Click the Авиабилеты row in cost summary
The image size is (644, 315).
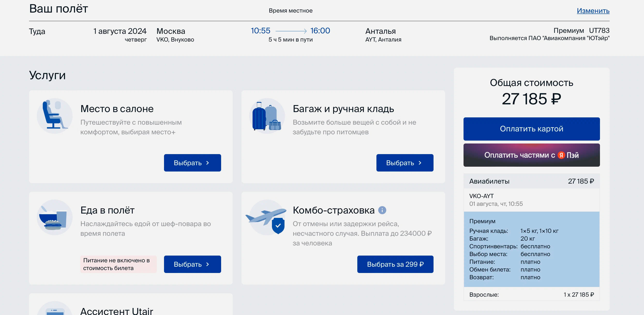pyautogui.click(x=531, y=181)
